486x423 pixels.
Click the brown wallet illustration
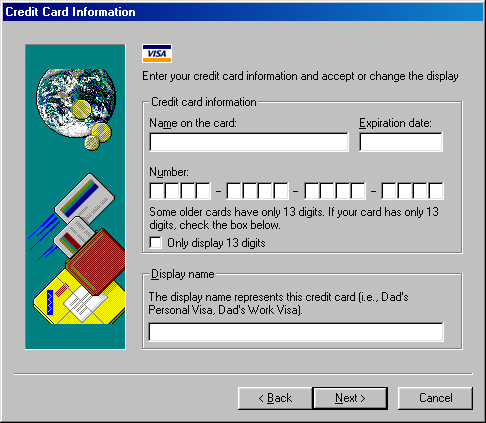point(96,262)
